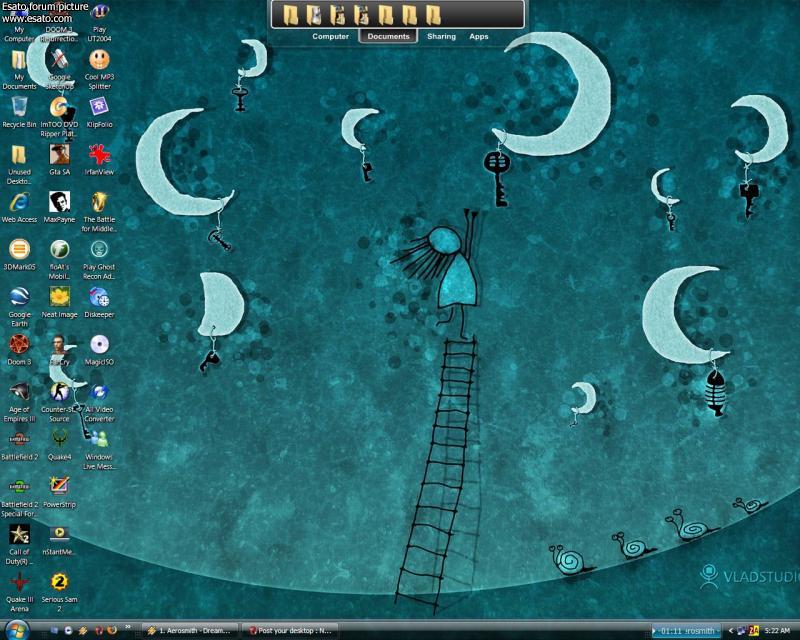Click Show Desktop in Quick Launch
The image size is (800, 640).
point(54,631)
